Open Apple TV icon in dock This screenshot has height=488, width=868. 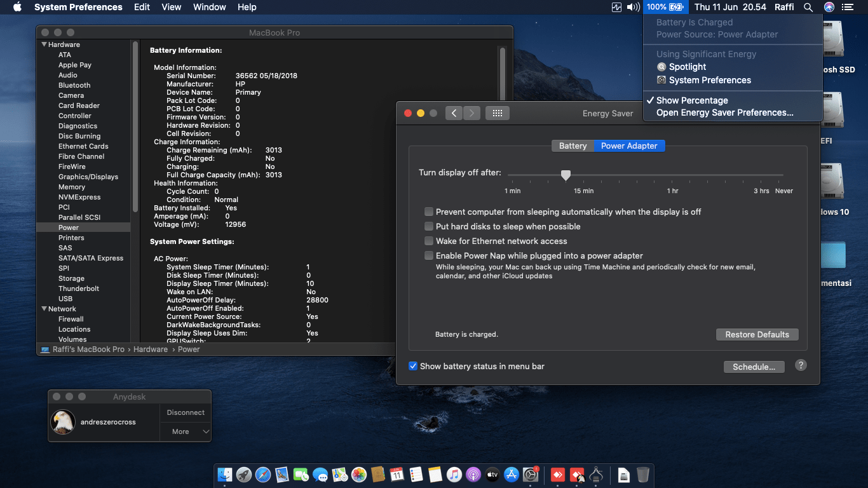492,475
